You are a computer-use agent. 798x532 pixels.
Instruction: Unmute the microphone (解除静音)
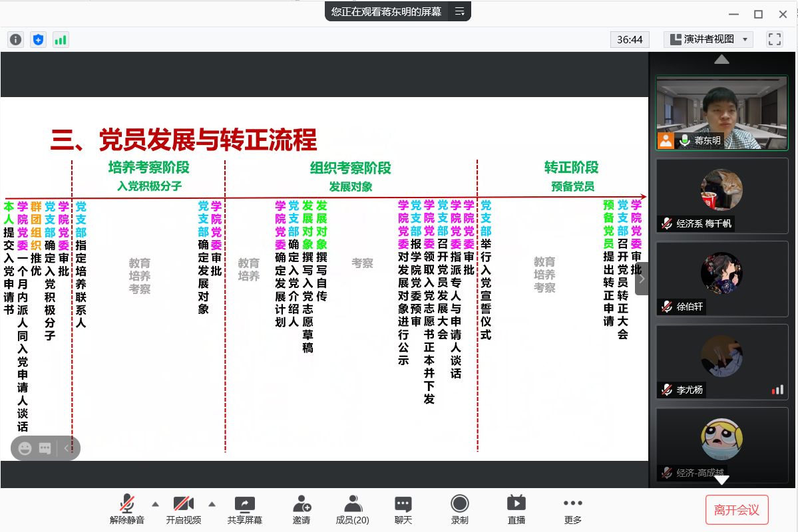click(126, 509)
